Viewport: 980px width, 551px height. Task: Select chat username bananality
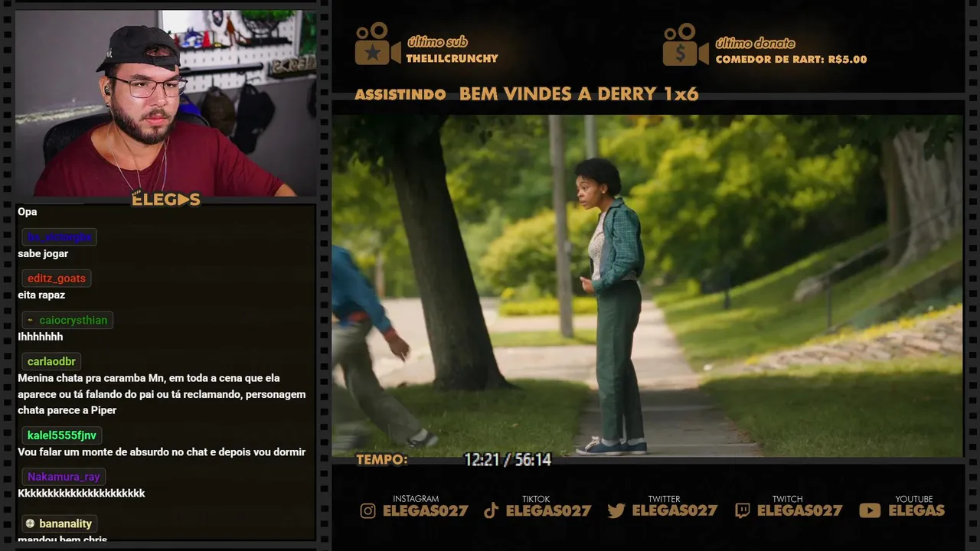(x=66, y=523)
